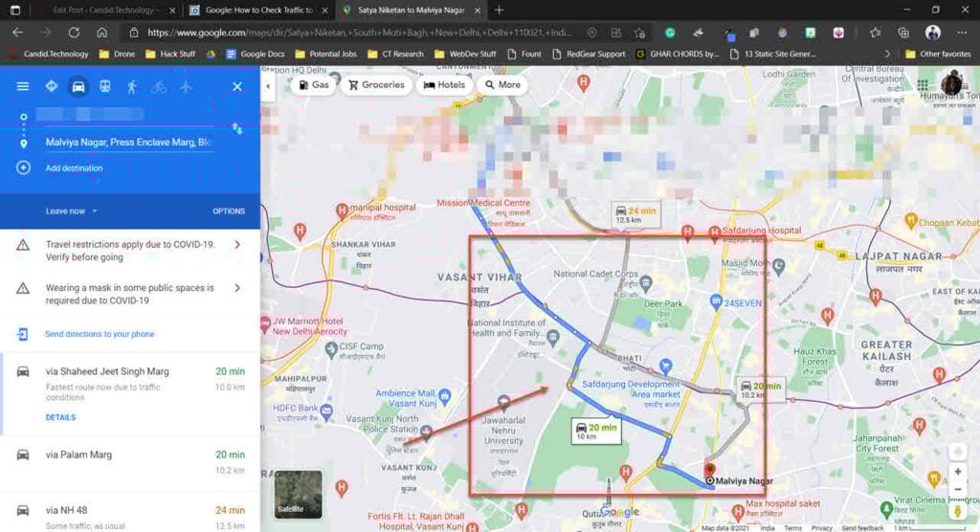This screenshot has height=532, width=980.
Task: Open the Google Maps hamburger menu
Action: tap(23, 86)
